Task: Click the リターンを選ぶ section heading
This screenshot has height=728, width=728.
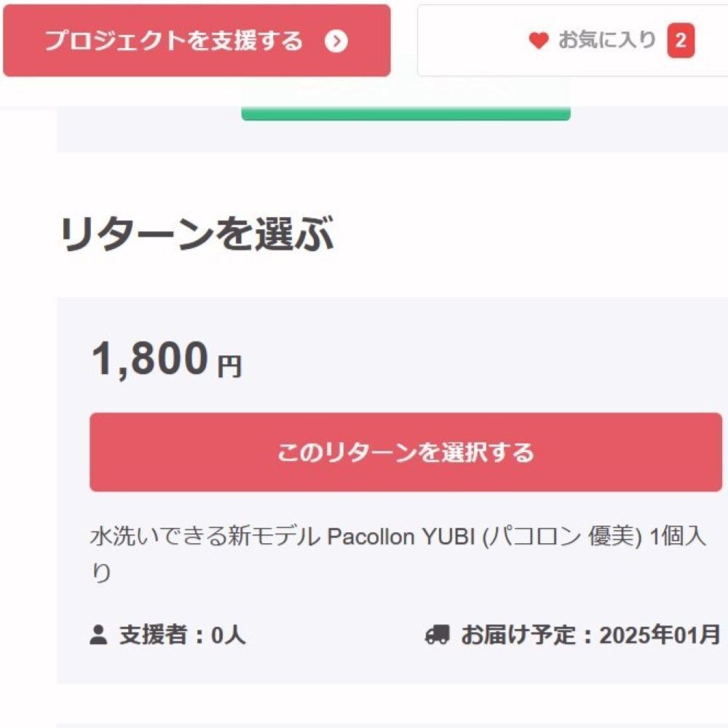Action: coord(197,235)
